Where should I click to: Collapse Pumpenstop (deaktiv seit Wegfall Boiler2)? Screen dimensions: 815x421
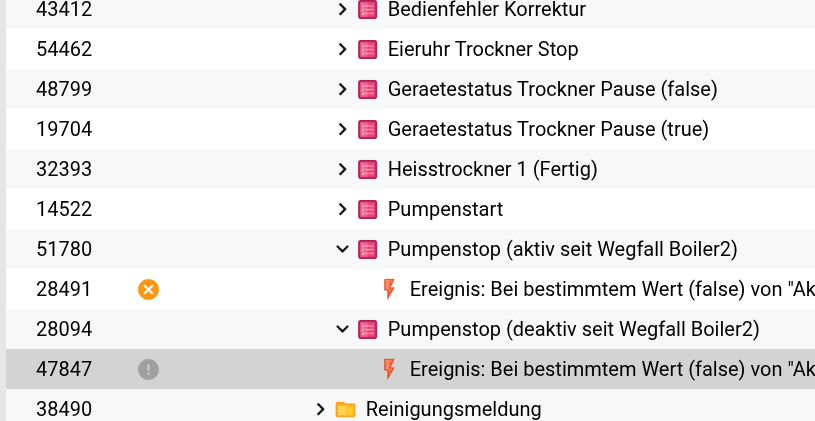342,329
